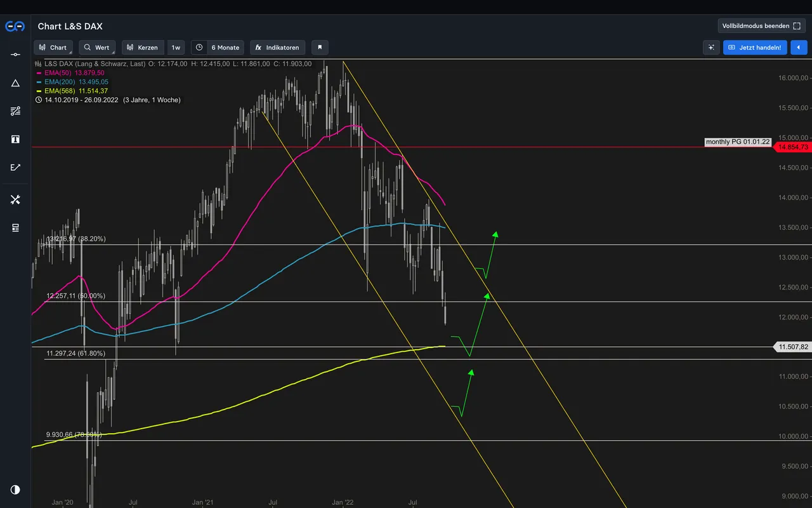Open the 6 Monate period selector
The image size is (812, 508).
[225, 48]
